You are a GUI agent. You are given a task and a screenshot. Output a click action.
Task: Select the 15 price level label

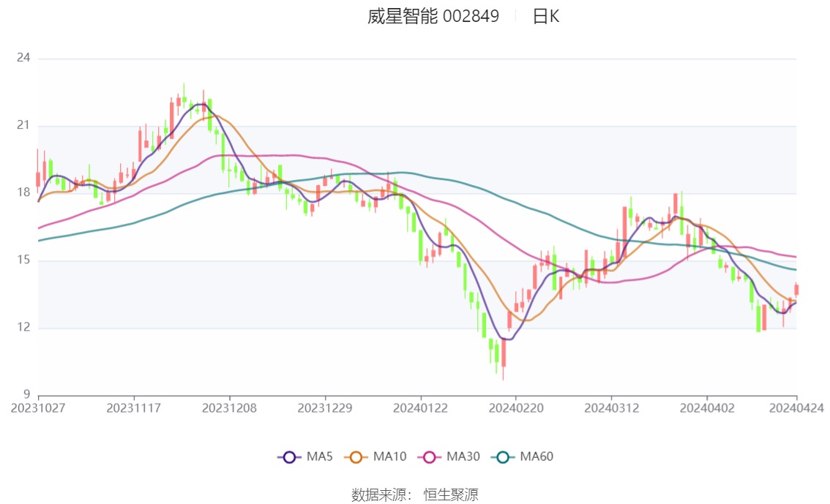[x=23, y=260]
